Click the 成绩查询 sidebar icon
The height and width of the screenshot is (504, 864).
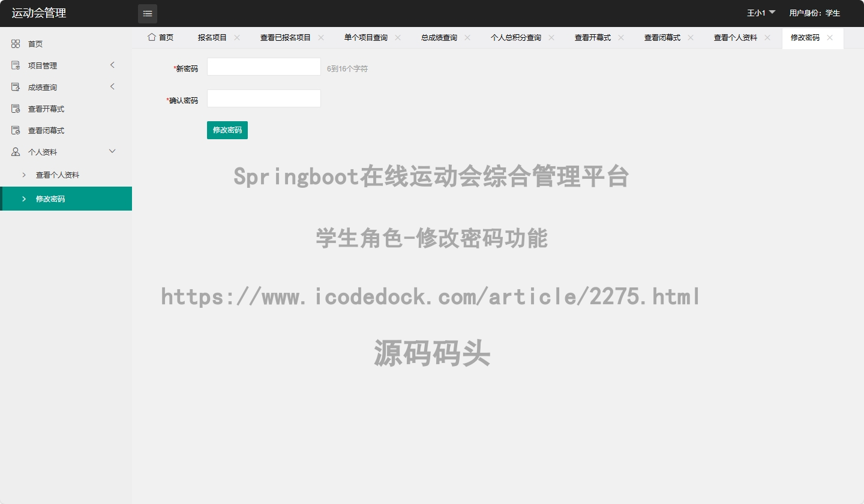pos(16,87)
